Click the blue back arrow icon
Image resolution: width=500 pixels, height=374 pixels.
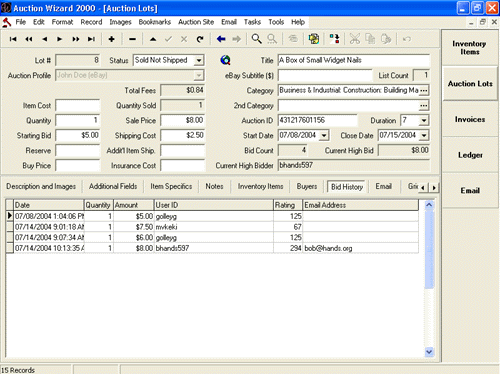pos(221,39)
